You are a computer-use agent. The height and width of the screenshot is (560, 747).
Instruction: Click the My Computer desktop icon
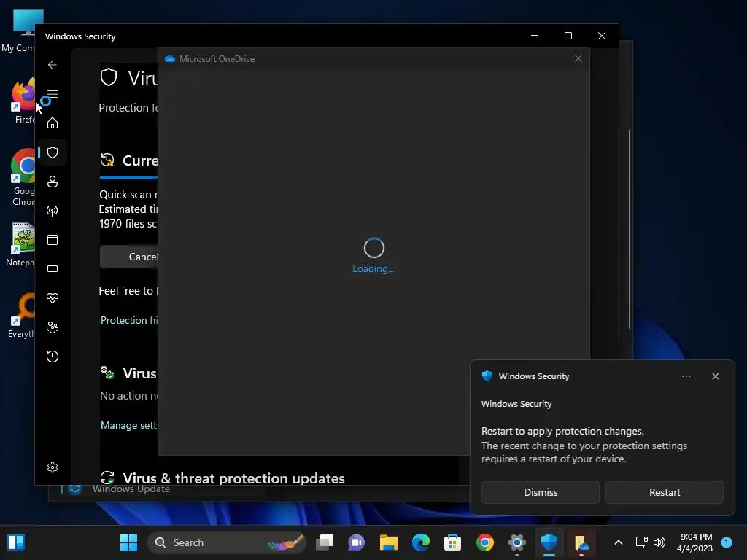[21, 31]
